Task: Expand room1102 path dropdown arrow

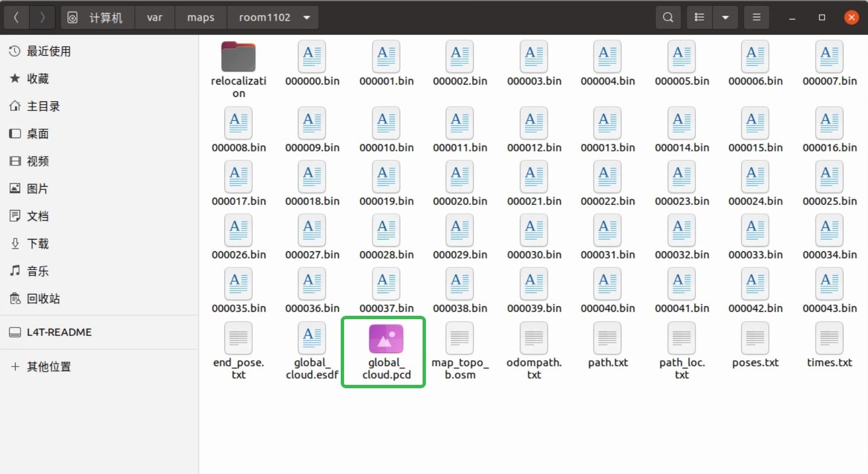Action: point(307,17)
